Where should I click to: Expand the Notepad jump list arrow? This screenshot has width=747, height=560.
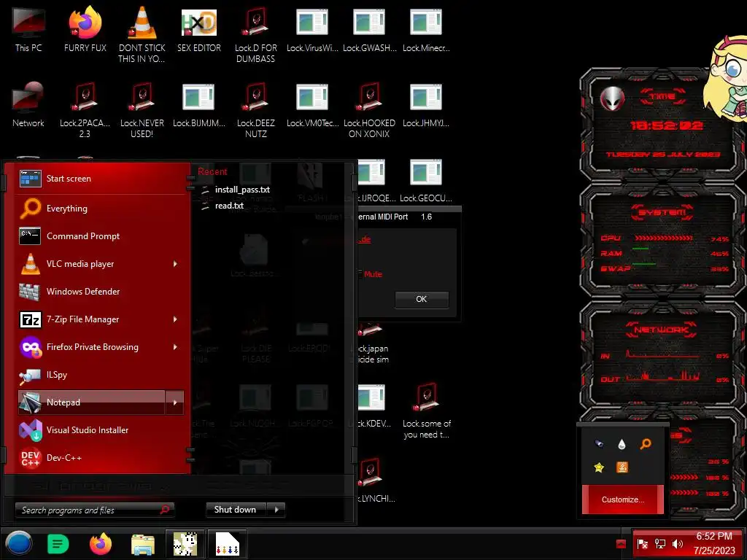point(175,402)
